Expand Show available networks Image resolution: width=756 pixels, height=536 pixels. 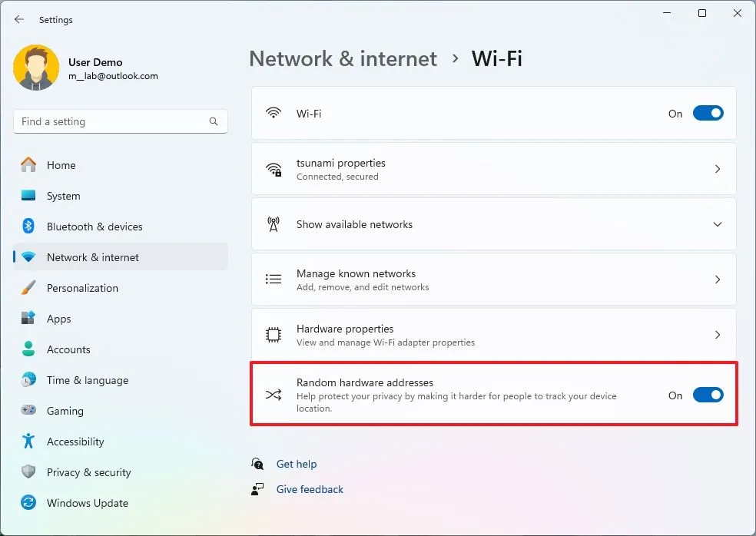[x=718, y=224]
